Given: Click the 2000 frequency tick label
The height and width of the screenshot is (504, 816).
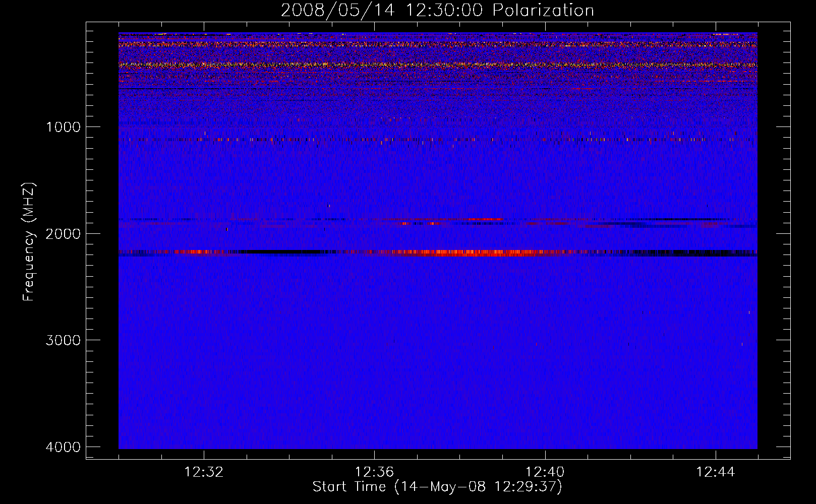Looking at the screenshot, I should (64, 233).
